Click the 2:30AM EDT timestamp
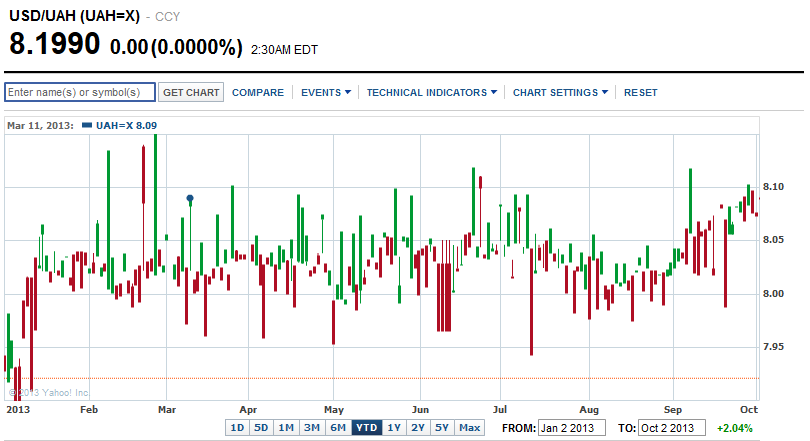 click(284, 50)
